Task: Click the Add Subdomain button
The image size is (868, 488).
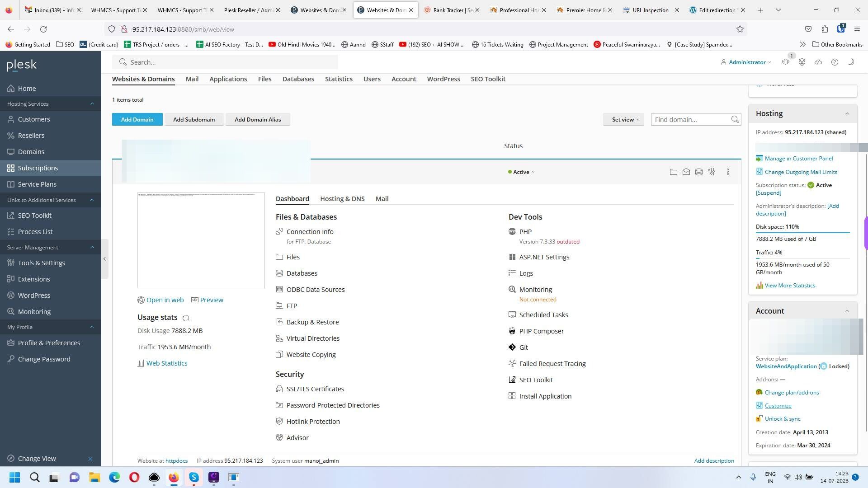Action: pyautogui.click(x=194, y=119)
